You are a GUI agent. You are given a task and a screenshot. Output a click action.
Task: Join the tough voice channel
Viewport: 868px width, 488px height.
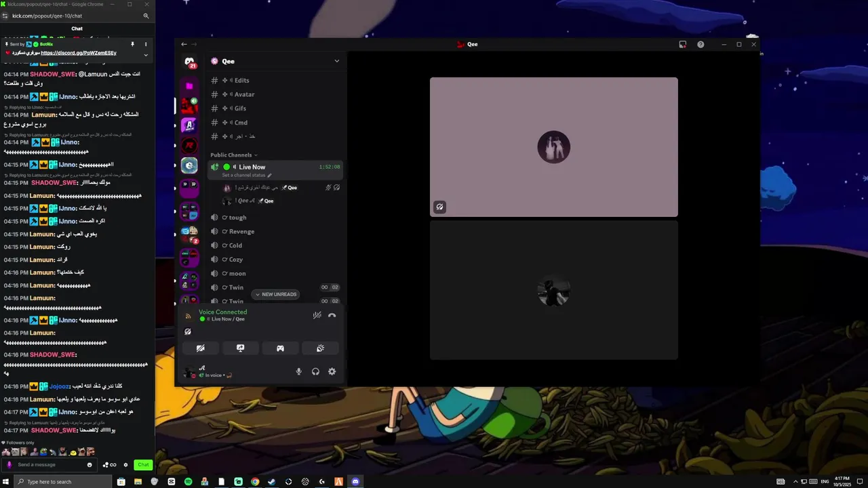(x=275, y=218)
